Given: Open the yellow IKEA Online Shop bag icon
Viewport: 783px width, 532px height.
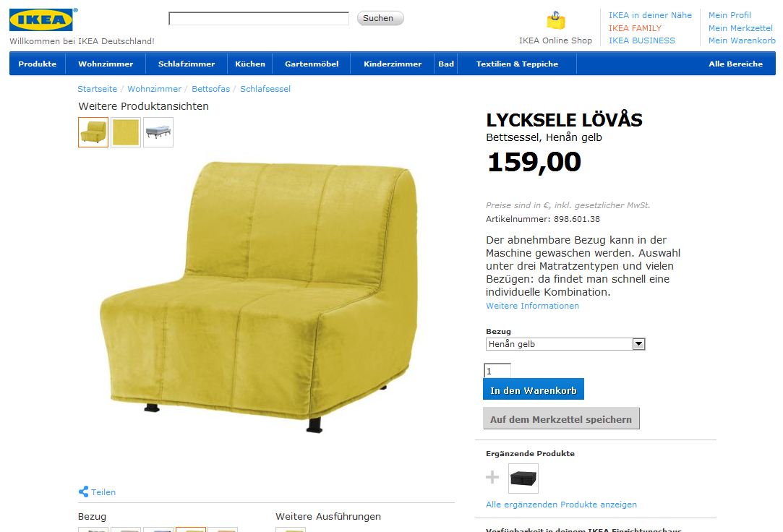Looking at the screenshot, I should tap(556, 20).
